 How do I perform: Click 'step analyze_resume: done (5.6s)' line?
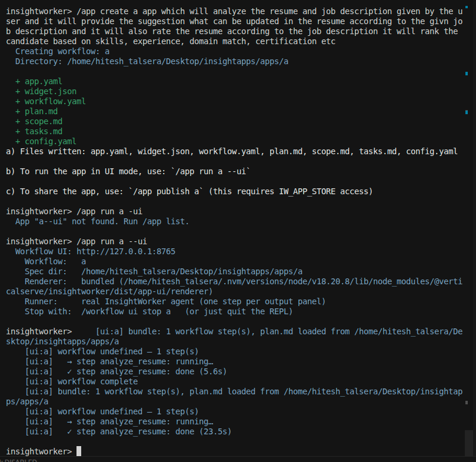click(126, 372)
